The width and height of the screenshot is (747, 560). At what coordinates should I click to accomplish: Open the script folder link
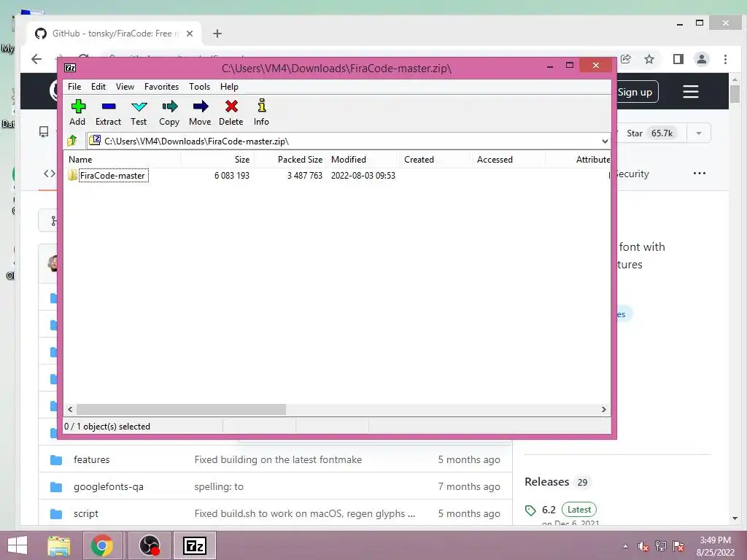pyautogui.click(x=86, y=514)
